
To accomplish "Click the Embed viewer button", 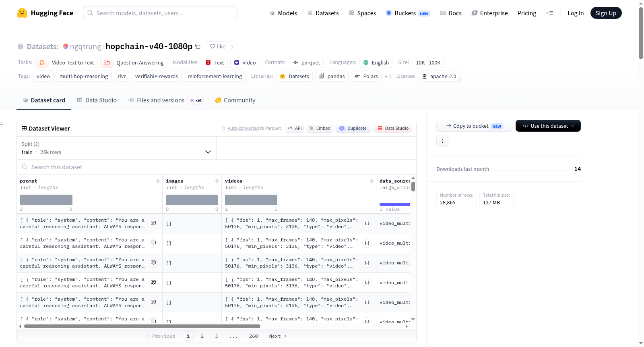I will (320, 128).
